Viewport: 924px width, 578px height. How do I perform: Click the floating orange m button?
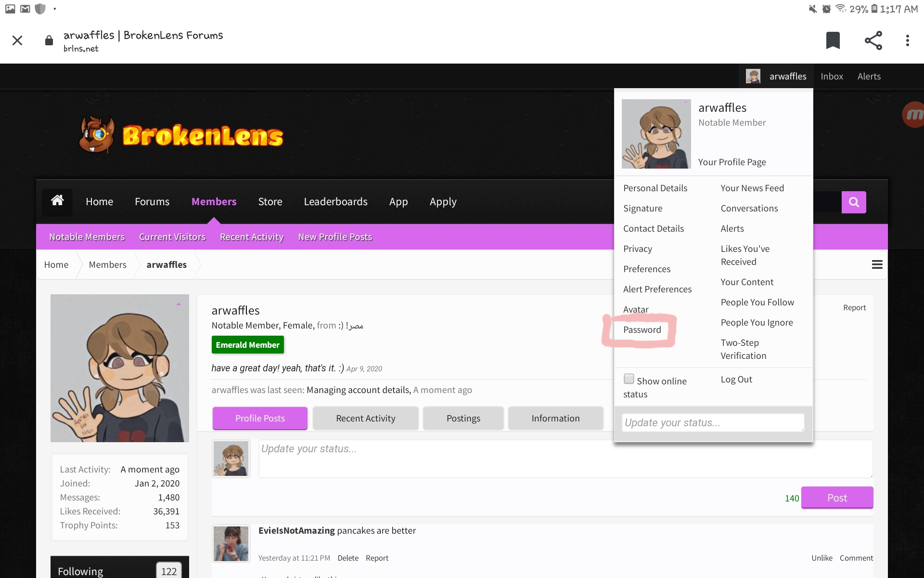pos(913,115)
